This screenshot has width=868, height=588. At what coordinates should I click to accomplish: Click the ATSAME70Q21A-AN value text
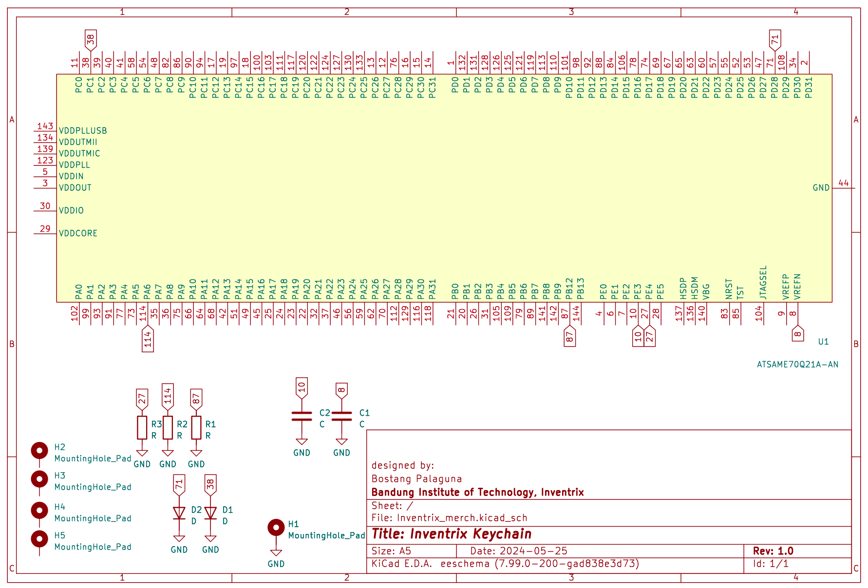pyautogui.click(x=797, y=365)
